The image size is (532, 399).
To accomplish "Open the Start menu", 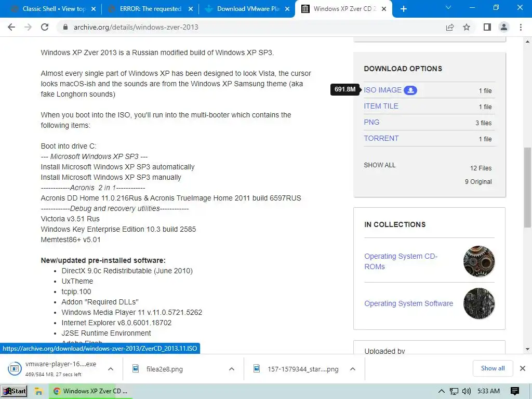I will (14, 391).
